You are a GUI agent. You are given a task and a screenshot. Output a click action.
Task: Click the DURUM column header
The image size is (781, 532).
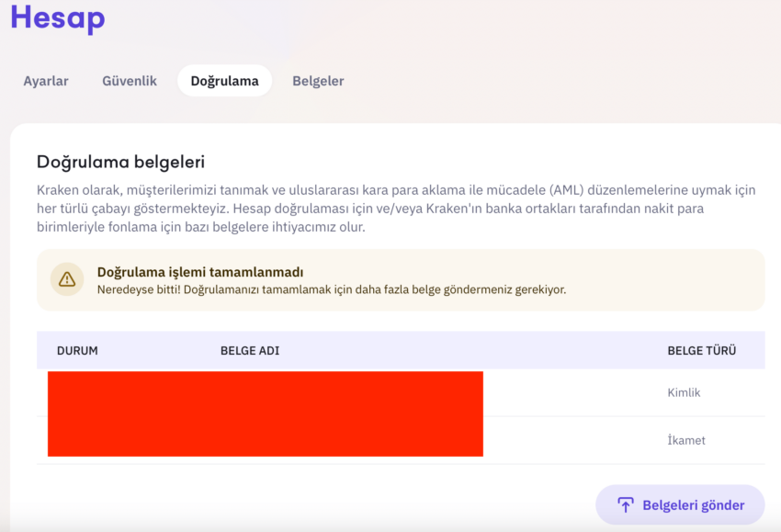click(77, 351)
